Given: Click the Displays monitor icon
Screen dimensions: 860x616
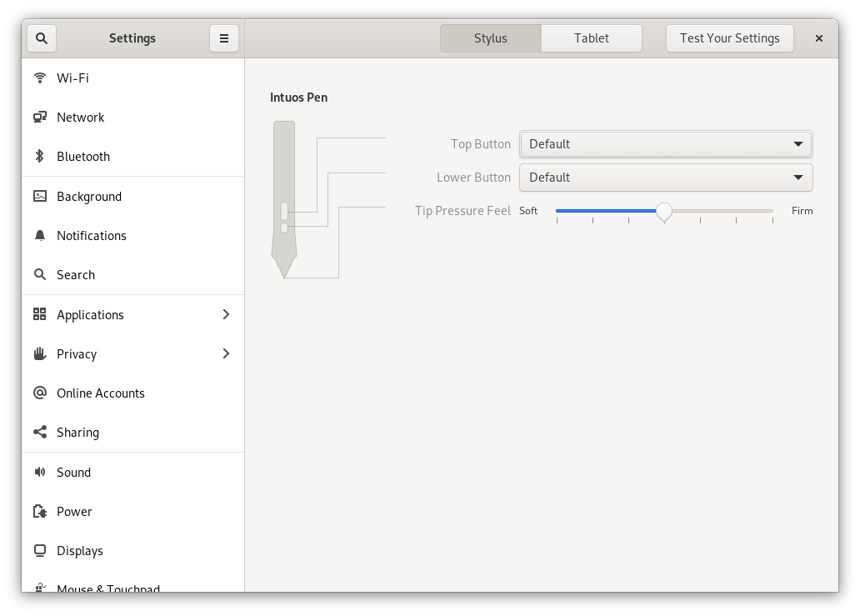Looking at the screenshot, I should [x=39, y=550].
